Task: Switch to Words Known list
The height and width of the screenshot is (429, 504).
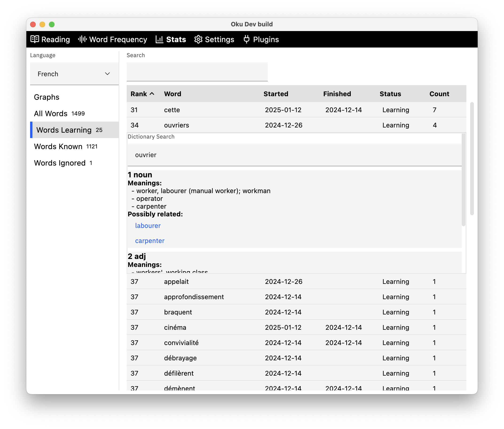Action: 58,146
